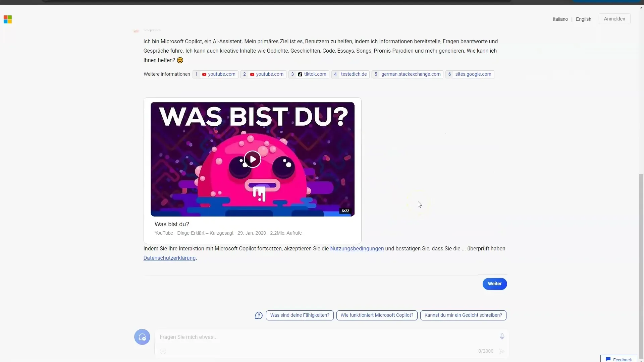Expand source reference 5 german.stackexchange.com
The image size is (644, 362).
click(408, 74)
